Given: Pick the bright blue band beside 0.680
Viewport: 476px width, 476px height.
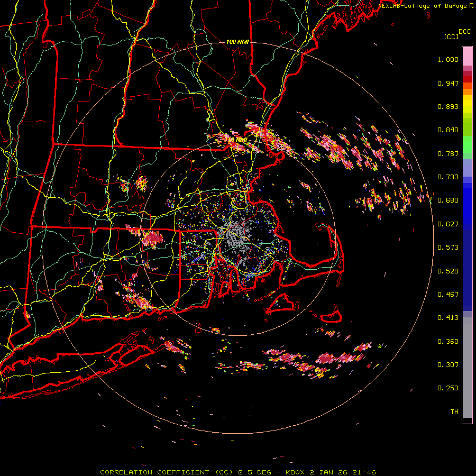Looking at the screenshot, I should click(x=467, y=204).
